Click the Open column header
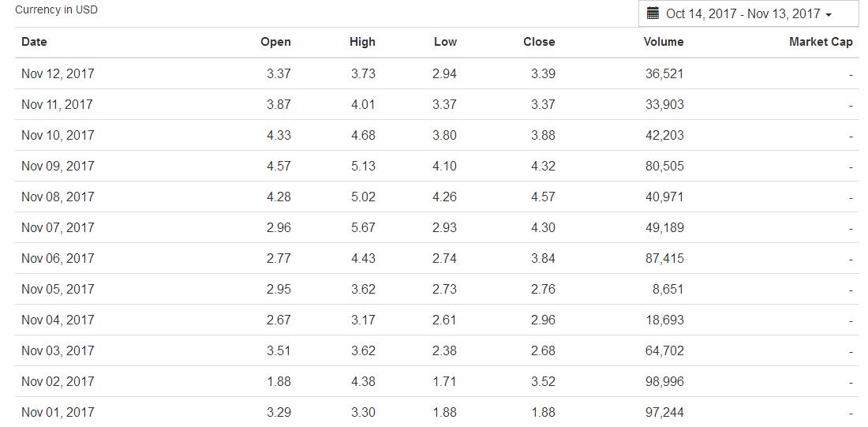Viewport: 868px width, 427px height. click(275, 42)
